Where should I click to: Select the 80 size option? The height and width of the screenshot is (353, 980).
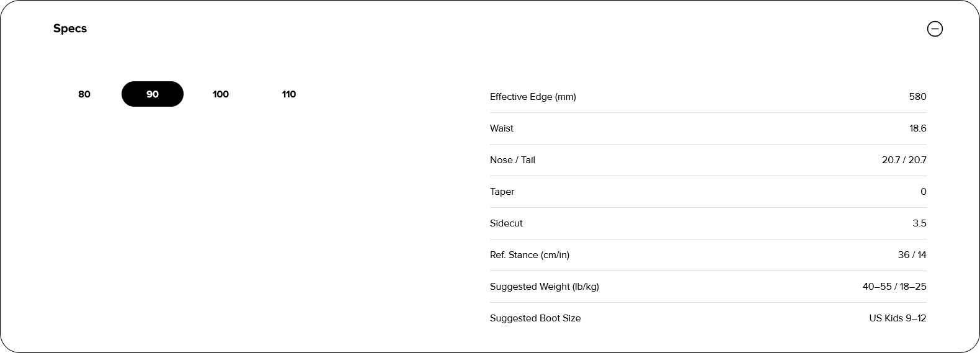tap(84, 94)
